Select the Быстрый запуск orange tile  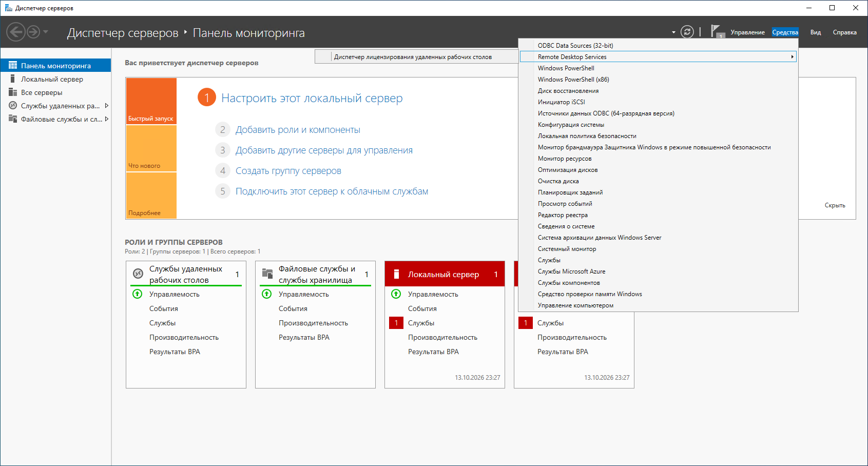[x=151, y=101]
